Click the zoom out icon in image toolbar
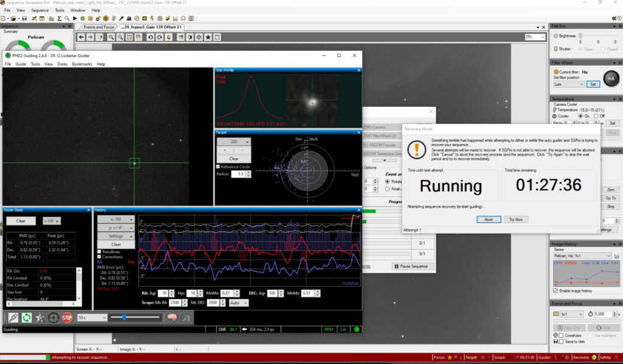Viewport: 623px width, 364px height. tap(120, 37)
